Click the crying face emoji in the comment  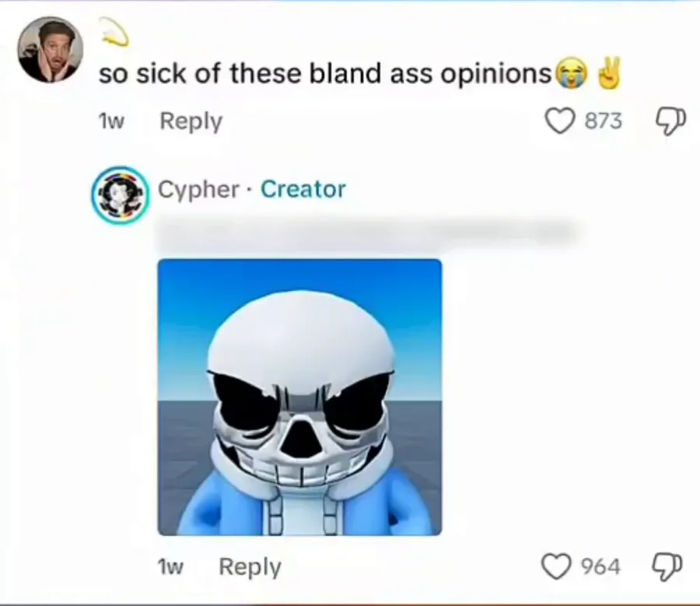[x=569, y=74]
